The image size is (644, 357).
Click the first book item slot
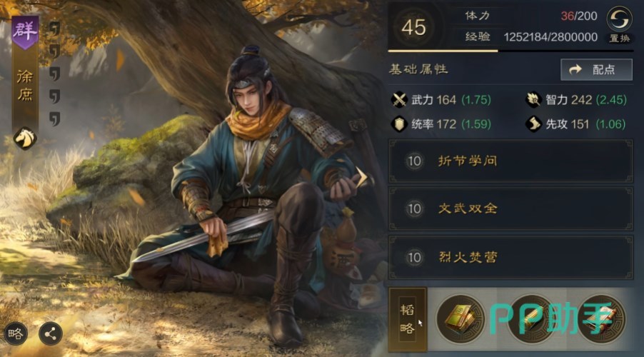(x=461, y=318)
